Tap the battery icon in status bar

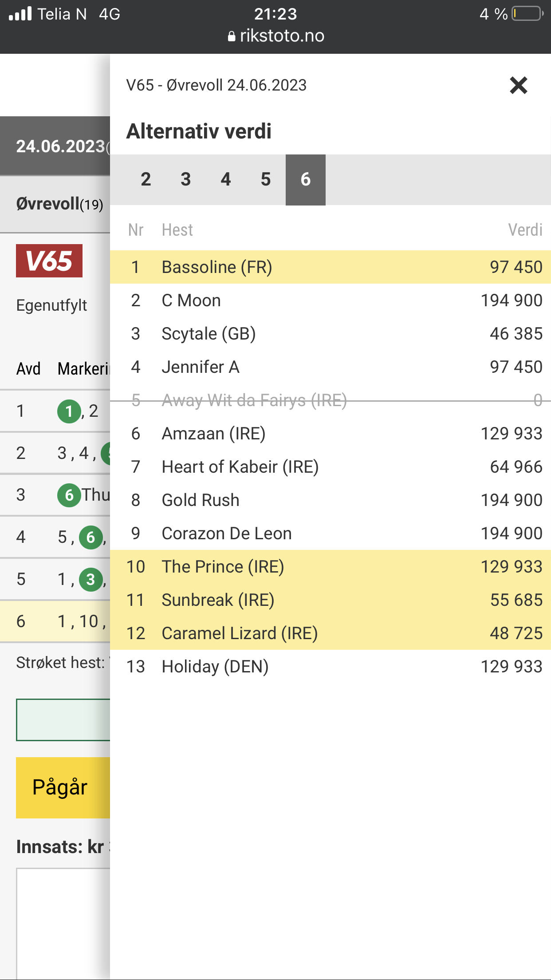click(527, 14)
